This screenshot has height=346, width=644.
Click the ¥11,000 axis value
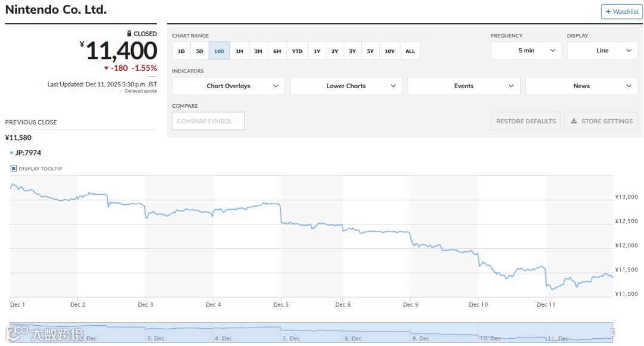point(626,294)
